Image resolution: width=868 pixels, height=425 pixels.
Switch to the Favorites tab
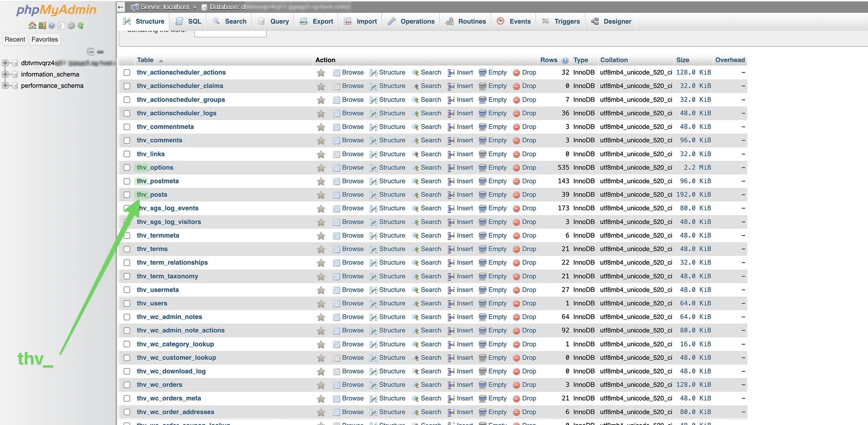click(45, 39)
